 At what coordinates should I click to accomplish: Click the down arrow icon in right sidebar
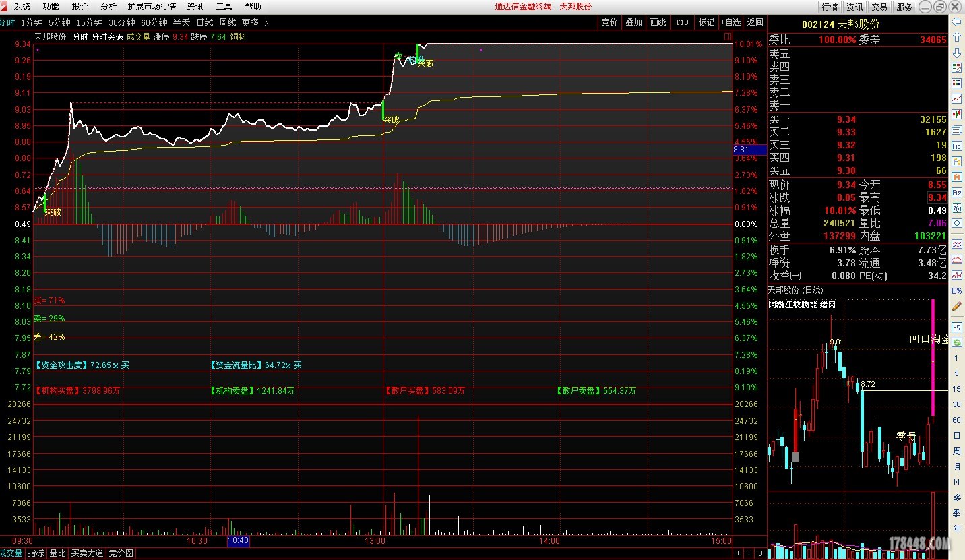coord(956,52)
